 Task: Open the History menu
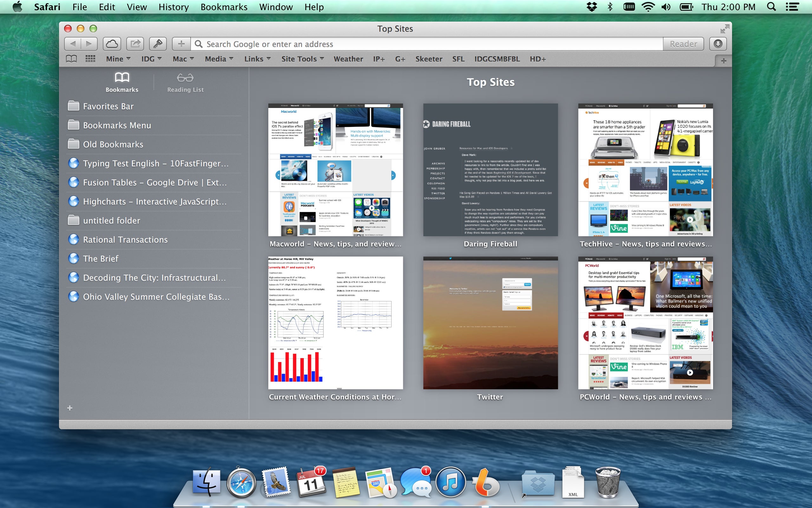click(174, 7)
